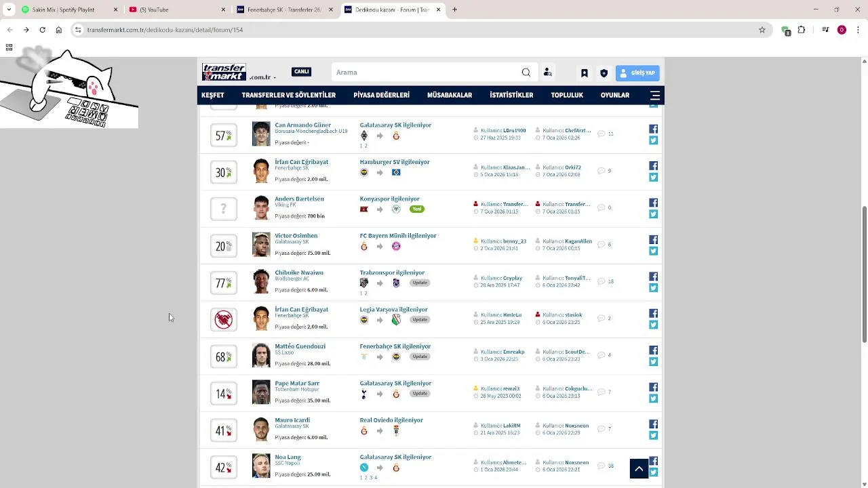
Task: Open Anders Bærtelsen player link
Action: click(x=299, y=199)
